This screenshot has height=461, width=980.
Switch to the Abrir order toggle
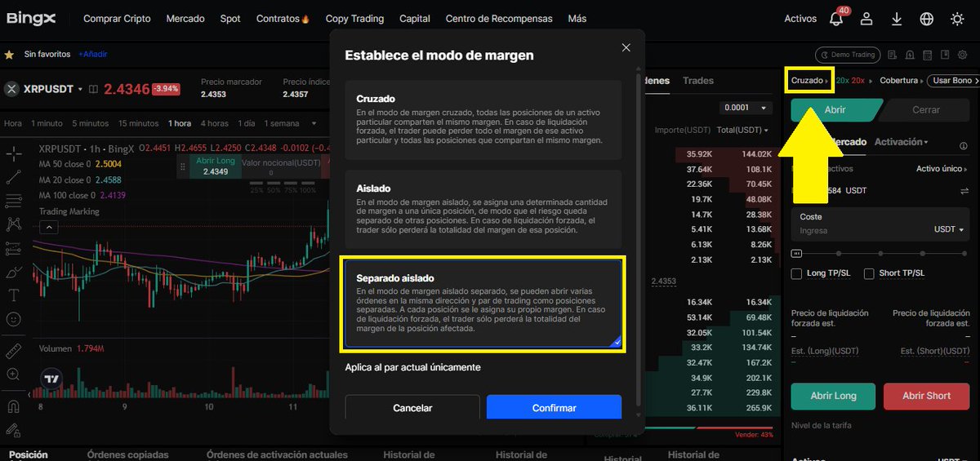(835, 109)
